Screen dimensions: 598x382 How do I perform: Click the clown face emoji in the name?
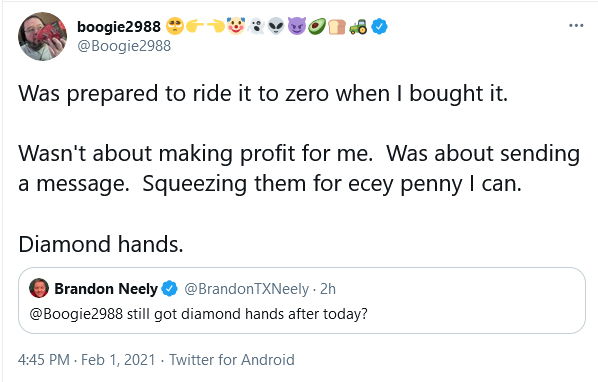point(236,26)
